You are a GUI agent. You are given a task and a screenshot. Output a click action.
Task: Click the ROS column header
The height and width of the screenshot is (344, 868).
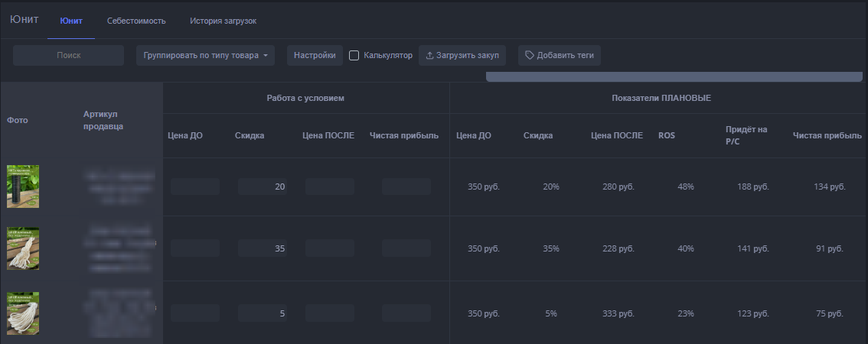pyautogui.click(x=667, y=136)
